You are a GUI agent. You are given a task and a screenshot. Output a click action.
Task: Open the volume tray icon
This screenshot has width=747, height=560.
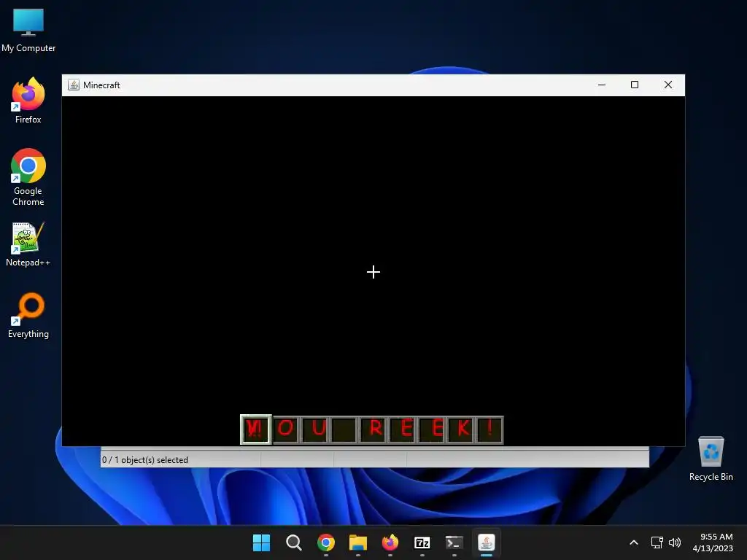[x=675, y=542]
